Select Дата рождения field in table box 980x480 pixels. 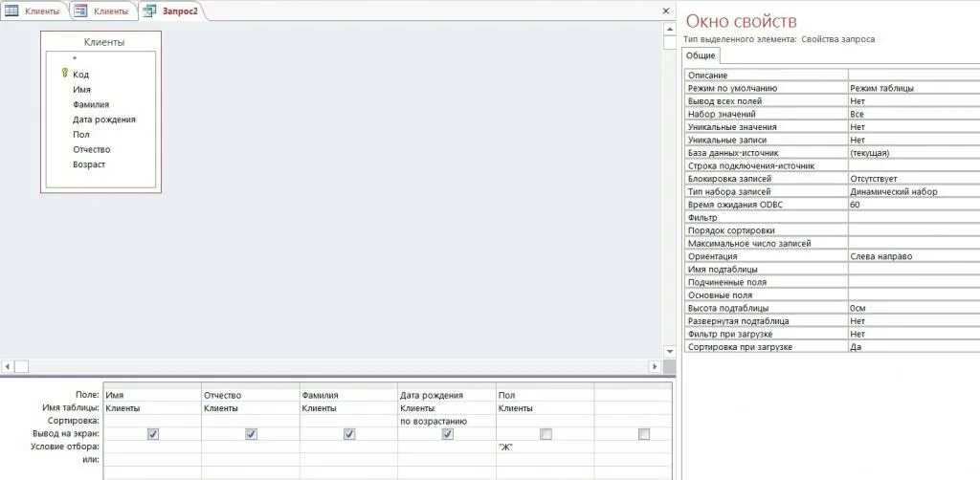pyautogui.click(x=103, y=120)
